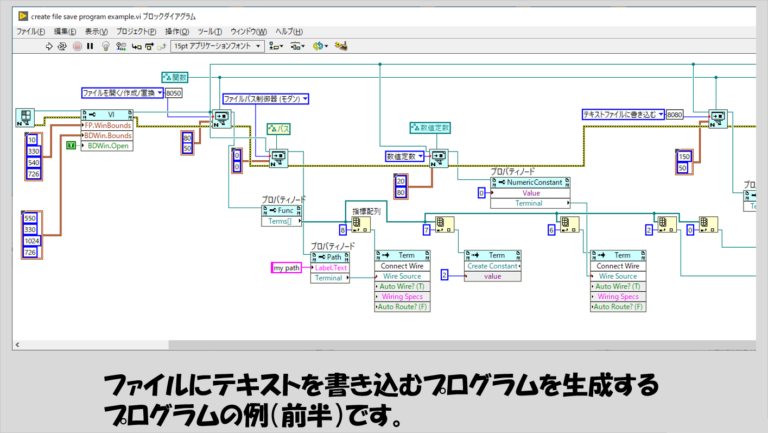The width and height of the screenshot is (768, 433).
Task: Open the ツール(T) menu
Action: (210, 31)
